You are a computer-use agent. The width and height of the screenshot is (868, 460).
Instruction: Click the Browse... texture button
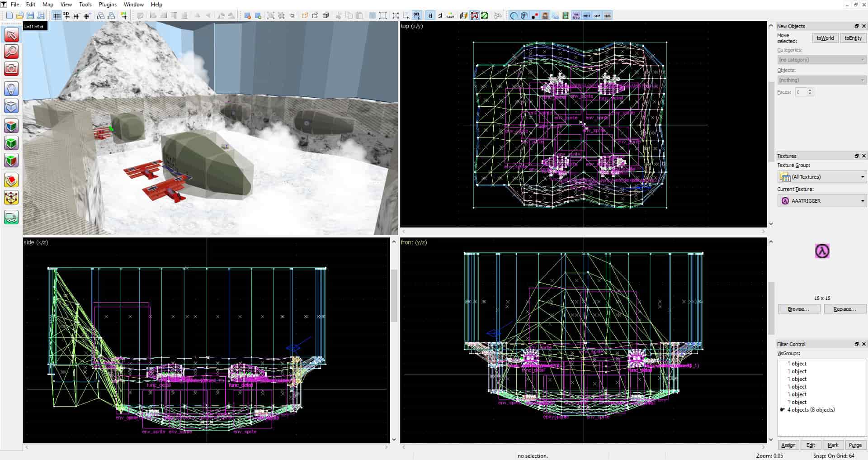point(799,309)
